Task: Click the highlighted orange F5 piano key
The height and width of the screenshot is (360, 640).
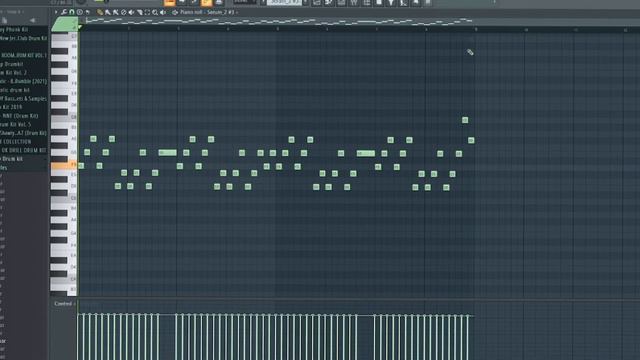Action: [x=64, y=165]
